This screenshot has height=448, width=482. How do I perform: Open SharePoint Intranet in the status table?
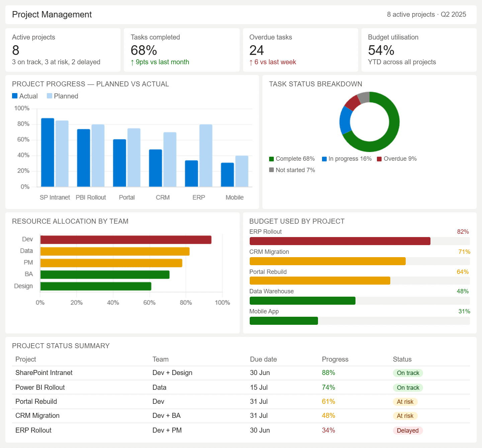pyautogui.click(x=44, y=373)
